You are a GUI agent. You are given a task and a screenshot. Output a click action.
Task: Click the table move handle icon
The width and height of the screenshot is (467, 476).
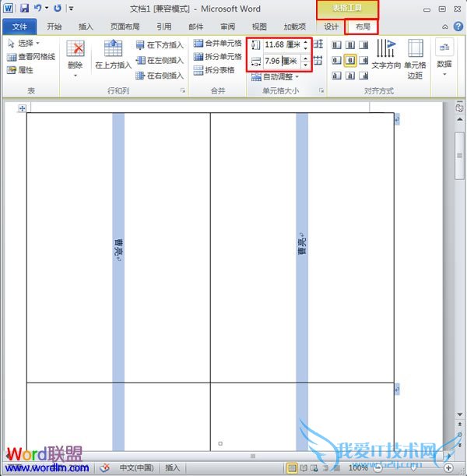pyautogui.click(x=22, y=108)
